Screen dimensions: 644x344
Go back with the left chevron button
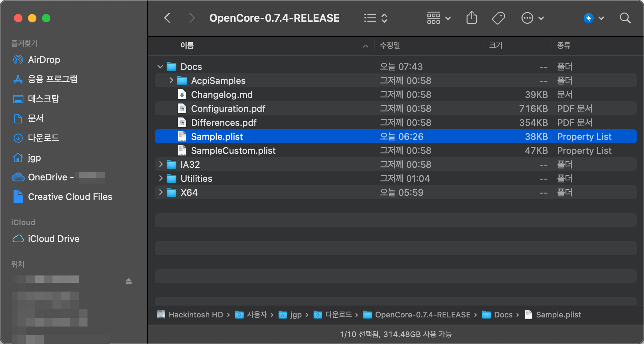(167, 18)
